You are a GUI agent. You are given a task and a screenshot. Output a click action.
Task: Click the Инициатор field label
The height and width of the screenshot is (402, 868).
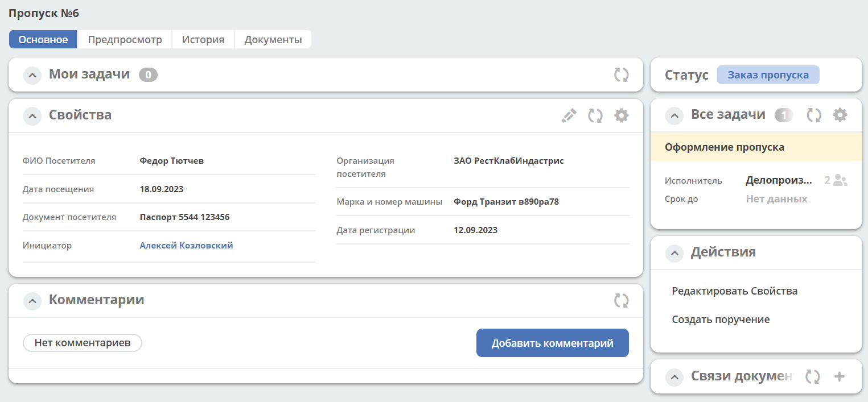click(x=47, y=246)
